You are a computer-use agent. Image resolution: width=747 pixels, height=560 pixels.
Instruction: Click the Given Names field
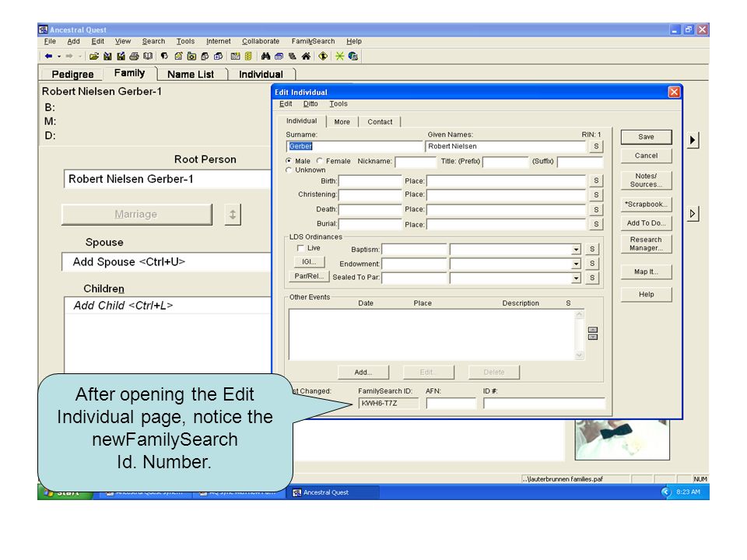506,146
